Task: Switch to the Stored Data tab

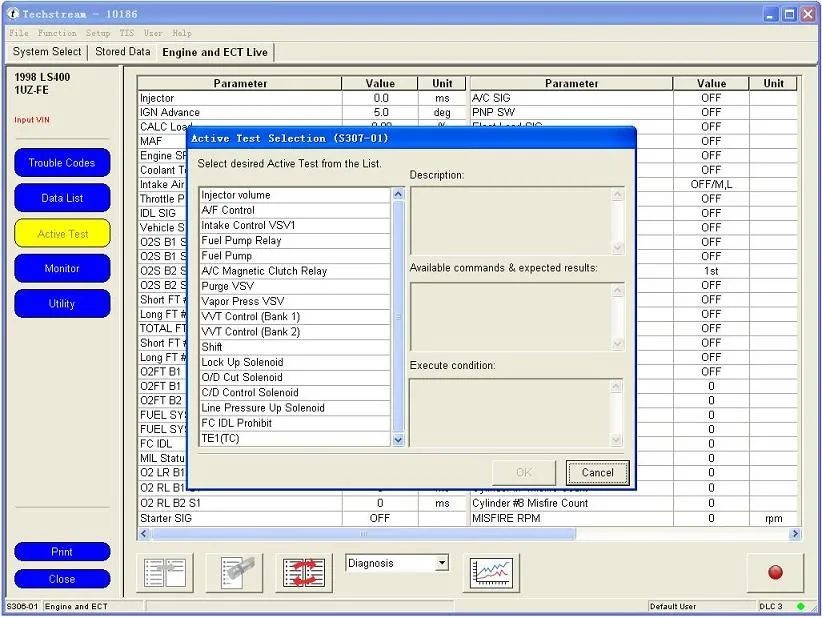Action: click(123, 52)
